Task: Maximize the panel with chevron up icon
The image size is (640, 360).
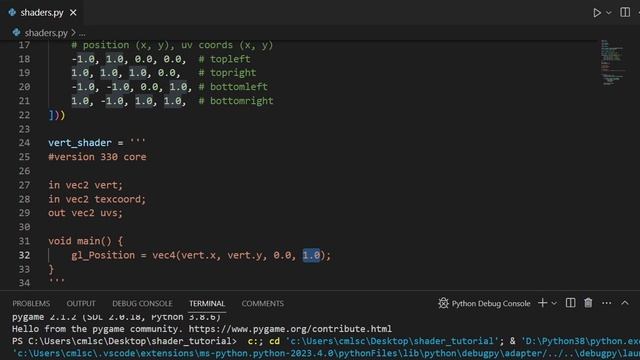Action: click(625, 303)
